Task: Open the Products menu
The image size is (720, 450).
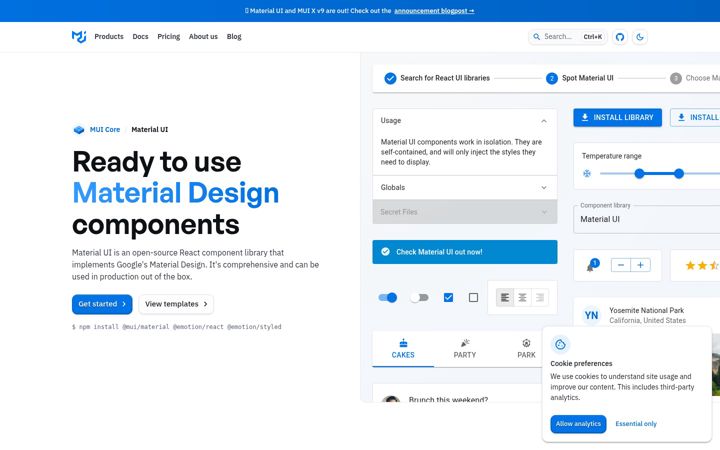Action: click(x=109, y=36)
